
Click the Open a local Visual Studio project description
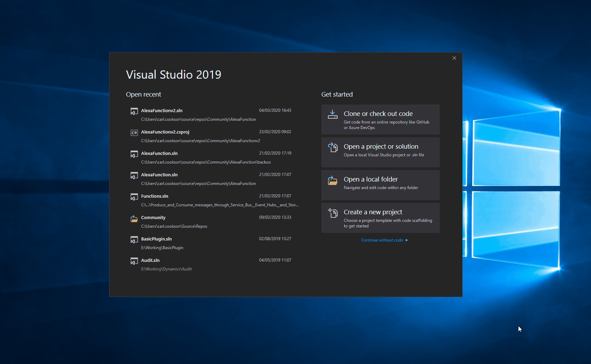point(384,155)
